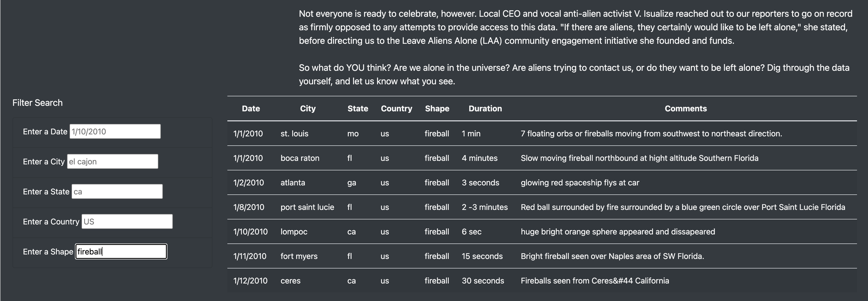
Task: Click the City filter showing el cajon
Action: coord(112,161)
